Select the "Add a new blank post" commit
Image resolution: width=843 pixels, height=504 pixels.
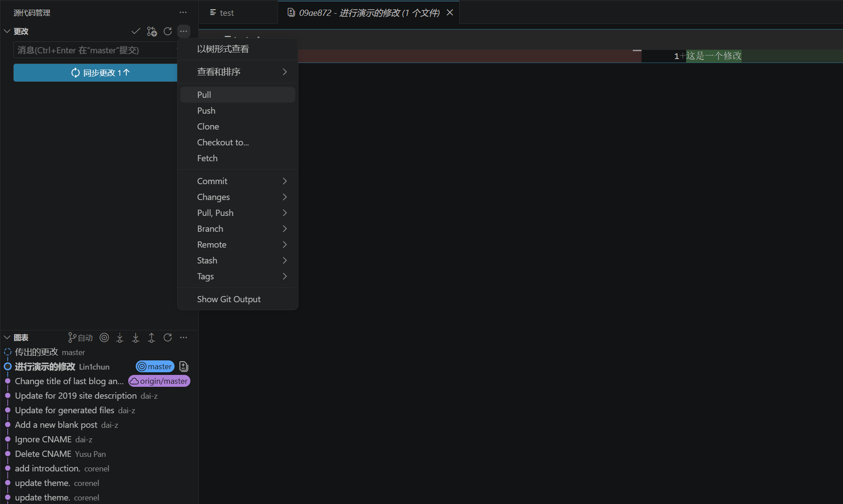point(99,425)
